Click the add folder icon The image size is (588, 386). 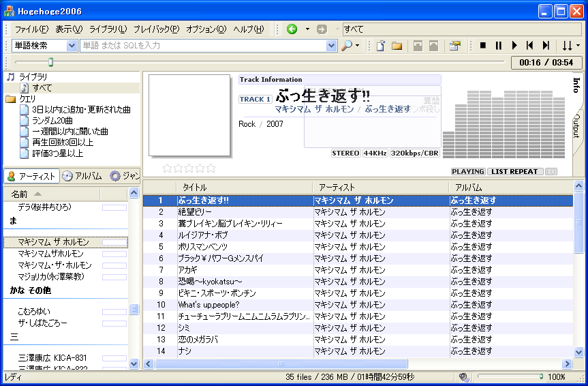(x=397, y=46)
